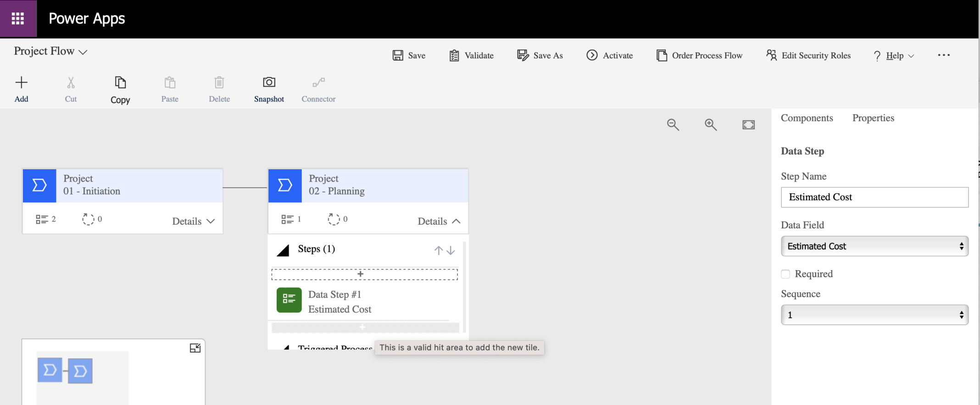Click the Connector tool icon
Screen dimensions: 980x405
click(x=318, y=83)
